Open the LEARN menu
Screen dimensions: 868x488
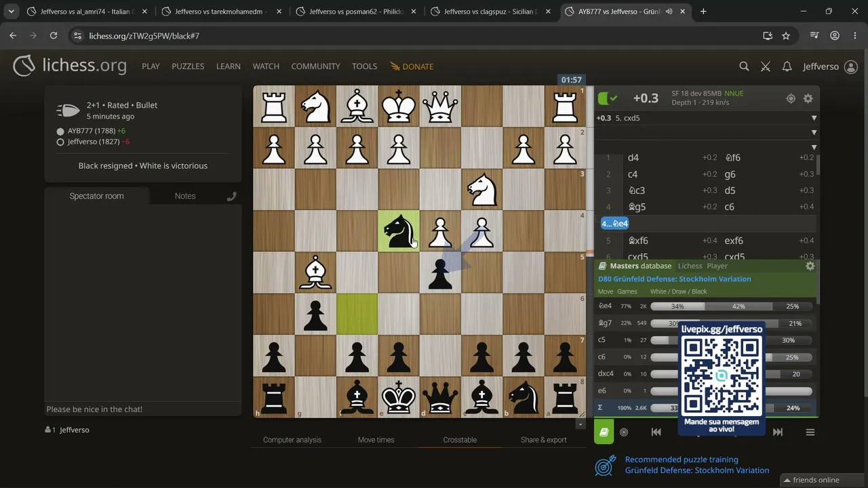pos(229,66)
